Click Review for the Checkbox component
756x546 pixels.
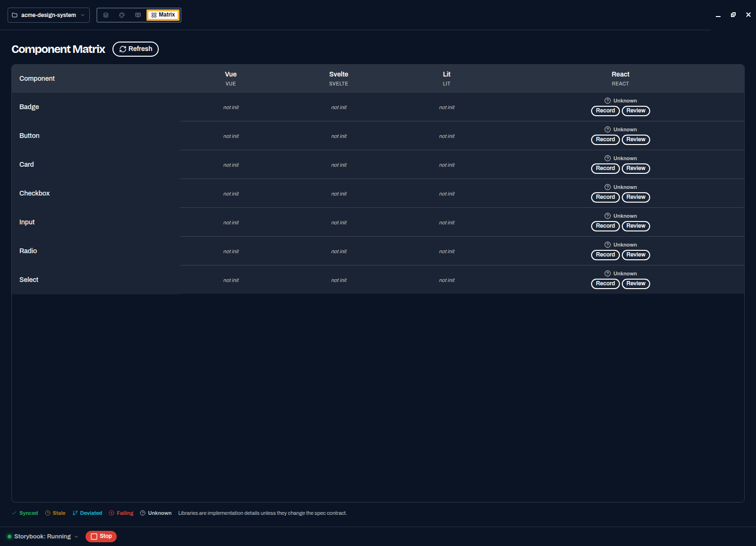point(636,197)
